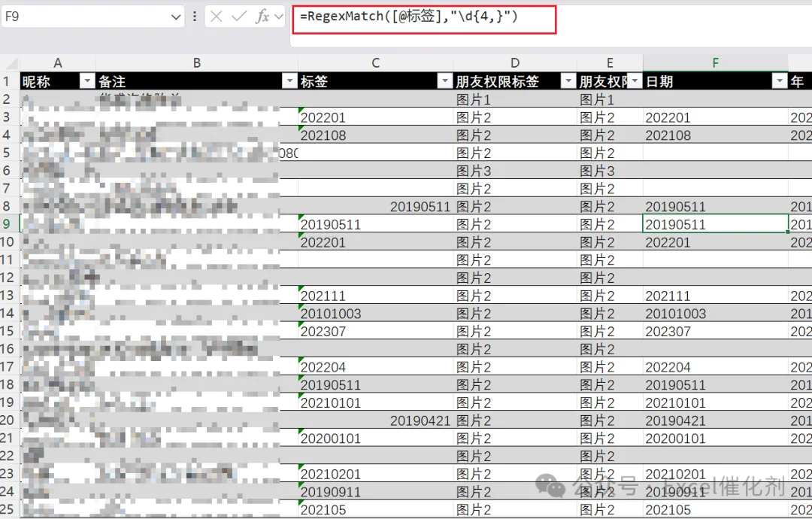The image size is (812, 519).
Task: Open the Insert Function (fx) dialog
Action: 262,17
